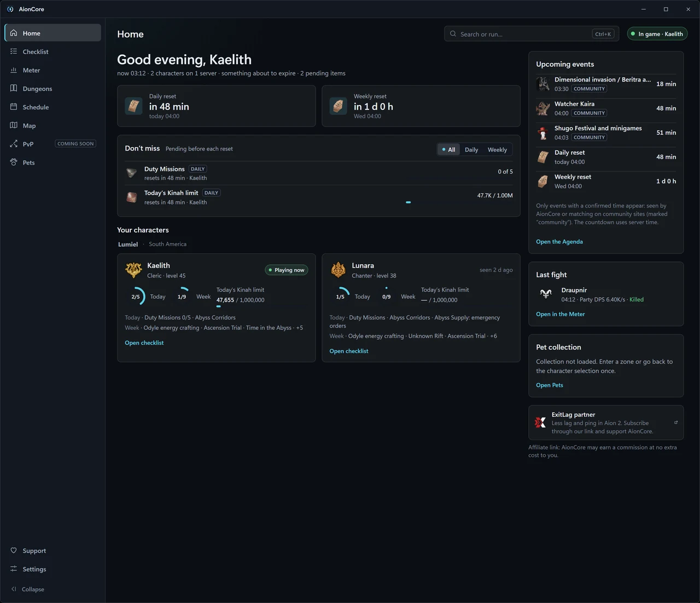The width and height of the screenshot is (700, 603).
Task: Click the In game · Kaelith status button
Action: point(657,34)
